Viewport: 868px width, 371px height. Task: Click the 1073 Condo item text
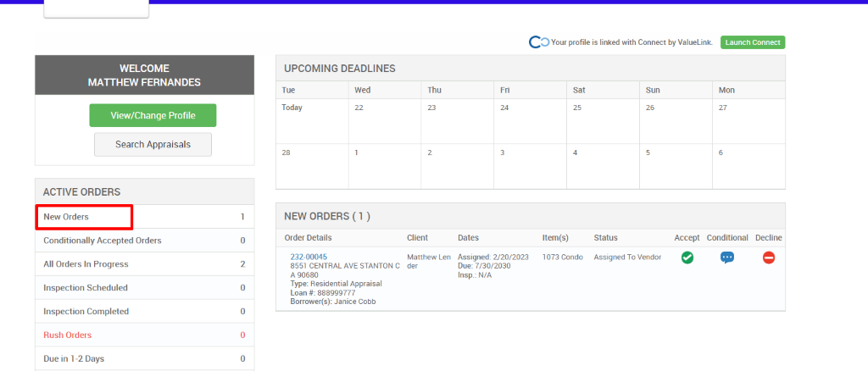[563, 257]
